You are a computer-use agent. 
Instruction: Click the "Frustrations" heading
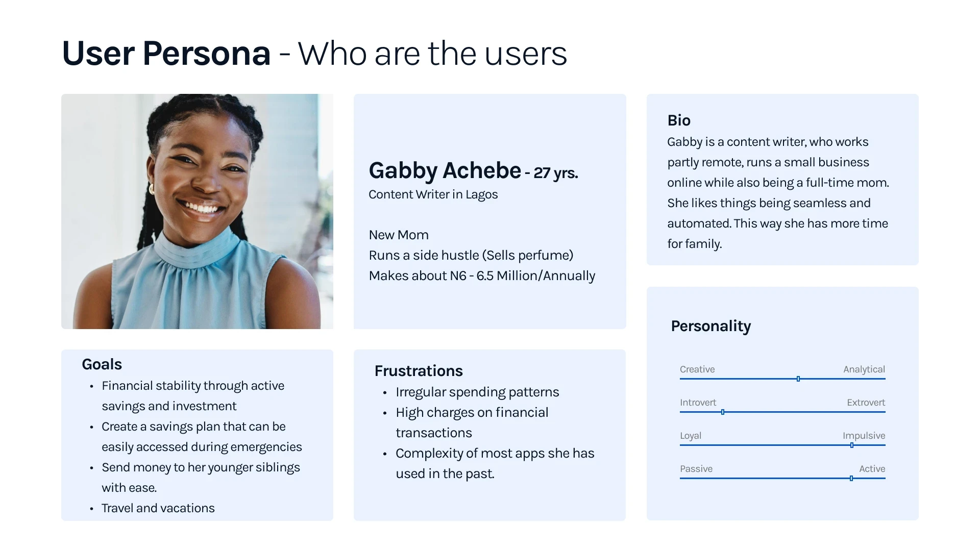[419, 371]
